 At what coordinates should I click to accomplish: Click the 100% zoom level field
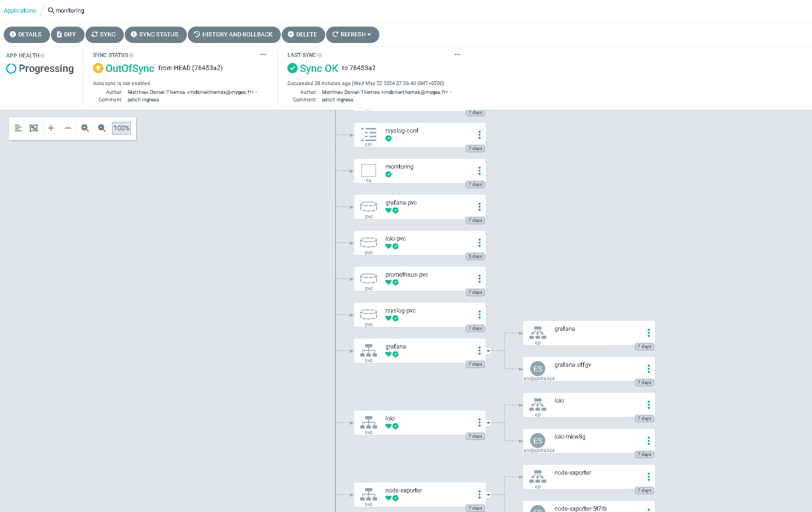121,128
